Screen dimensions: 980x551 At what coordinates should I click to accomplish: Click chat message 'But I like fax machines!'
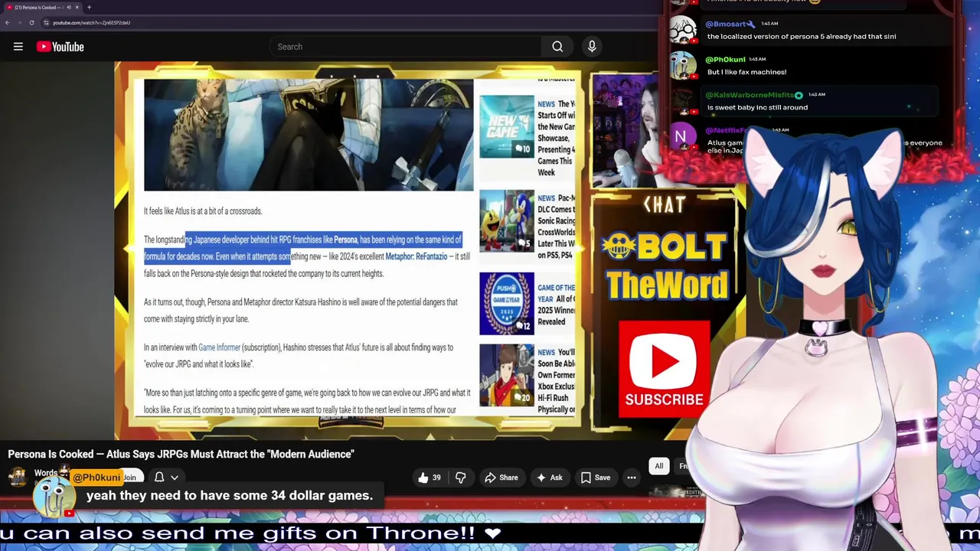pos(746,72)
